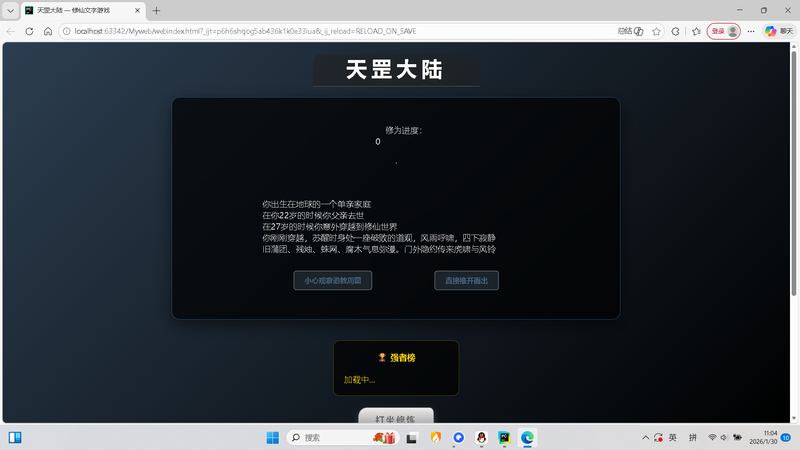The height and width of the screenshot is (450, 800).
Task: Add page to favorites with star icon
Action: 657,31
